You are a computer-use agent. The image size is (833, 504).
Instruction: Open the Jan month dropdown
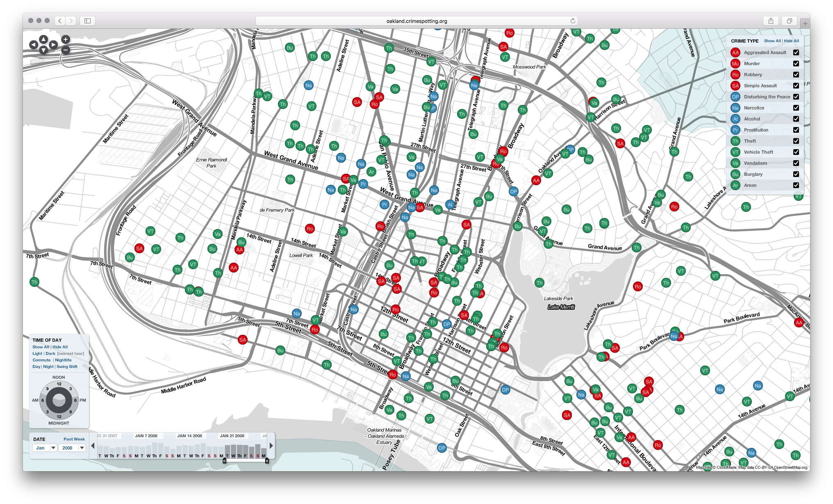[45, 448]
